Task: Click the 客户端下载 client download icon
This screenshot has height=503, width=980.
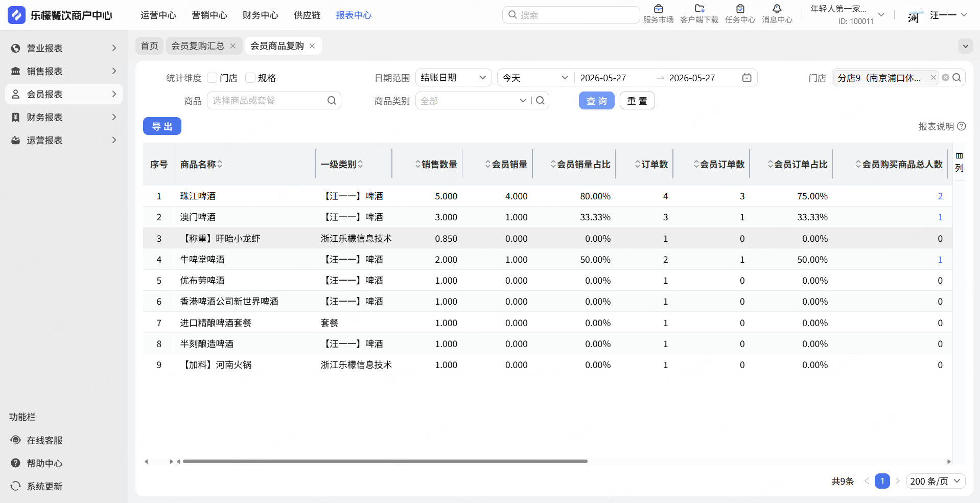Action: (699, 9)
